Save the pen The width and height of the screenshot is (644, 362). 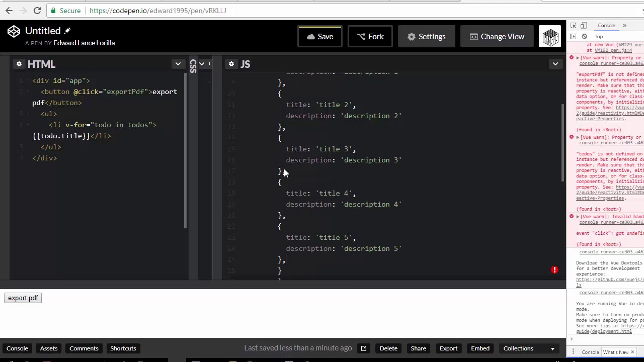click(x=319, y=36)
